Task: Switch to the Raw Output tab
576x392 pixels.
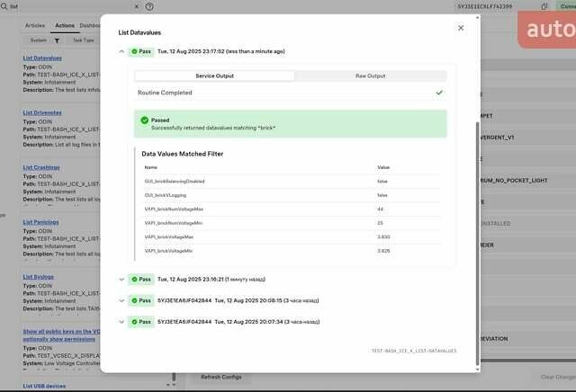Action: pos(371,76)
